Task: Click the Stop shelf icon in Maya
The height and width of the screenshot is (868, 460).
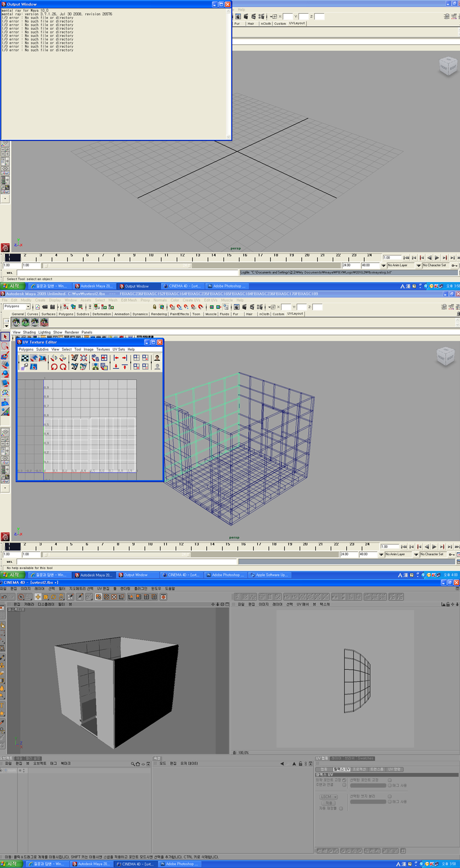Action: (44, 323)
